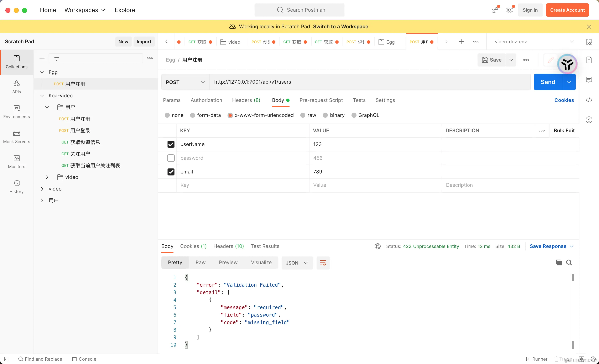Open the Save Response dropdown
The height and width of the screenshot is (364, 599).
tap(552, 246)
